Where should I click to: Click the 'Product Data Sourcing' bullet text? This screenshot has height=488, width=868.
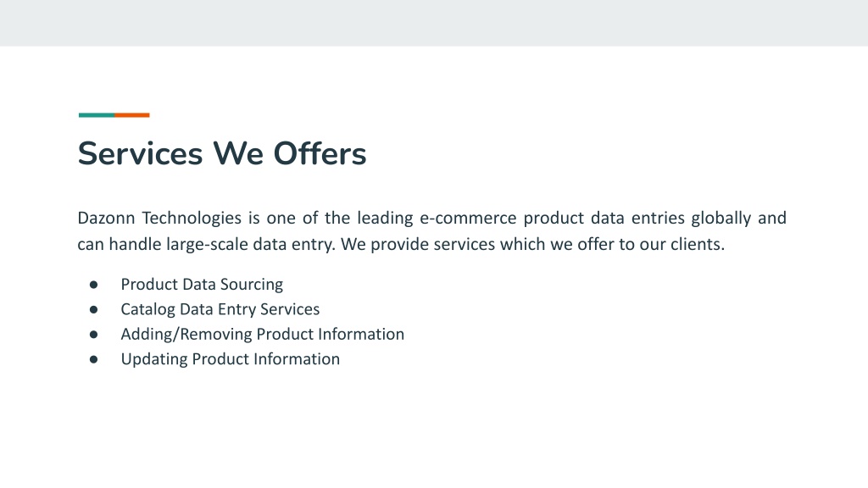(202, 285)
